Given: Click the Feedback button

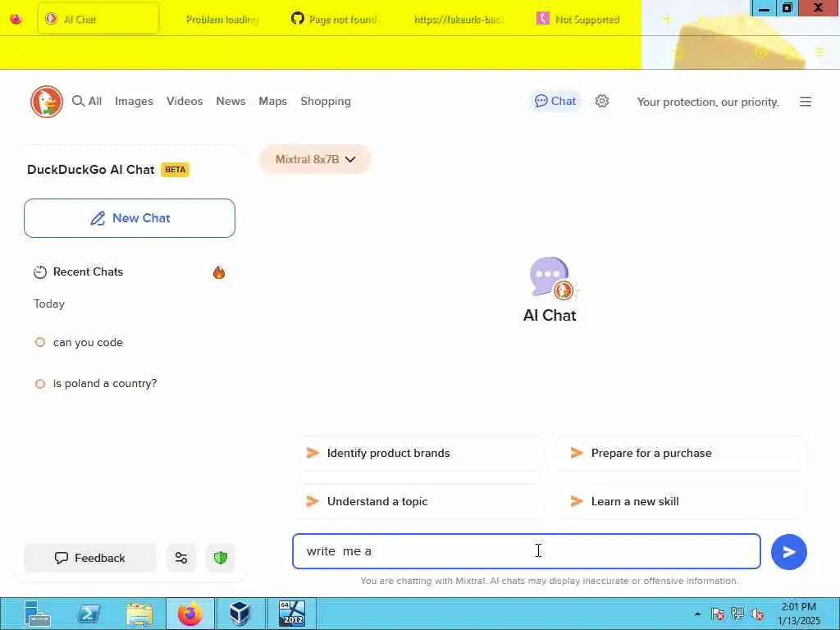Looking at the screenshot, I should tap(90, 558).
